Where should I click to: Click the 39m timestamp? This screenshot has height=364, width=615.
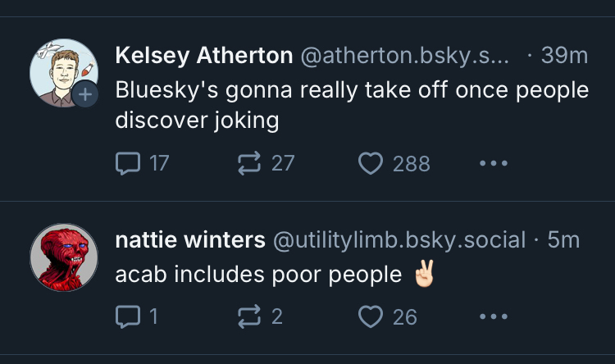click(x=564, y=55)
